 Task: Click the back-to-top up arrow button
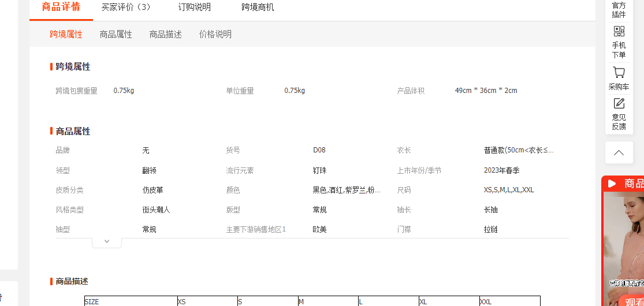coord(619,153)
